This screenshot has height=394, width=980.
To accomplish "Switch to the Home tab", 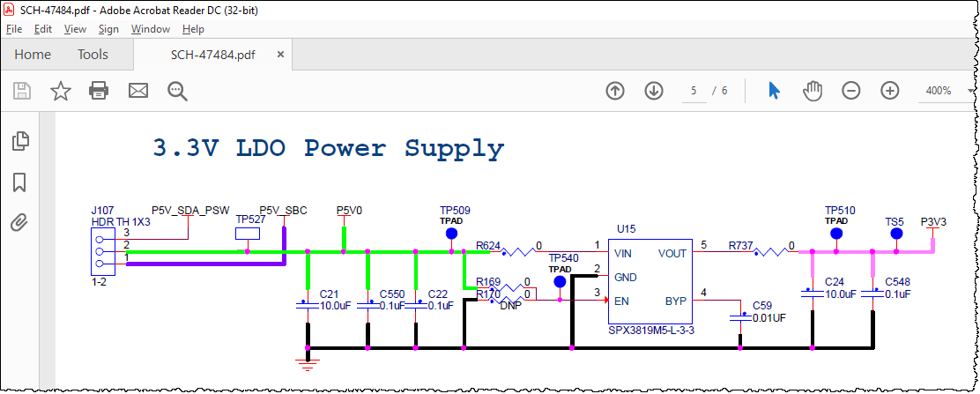I will pyautogui.click(x=33, y=55).
